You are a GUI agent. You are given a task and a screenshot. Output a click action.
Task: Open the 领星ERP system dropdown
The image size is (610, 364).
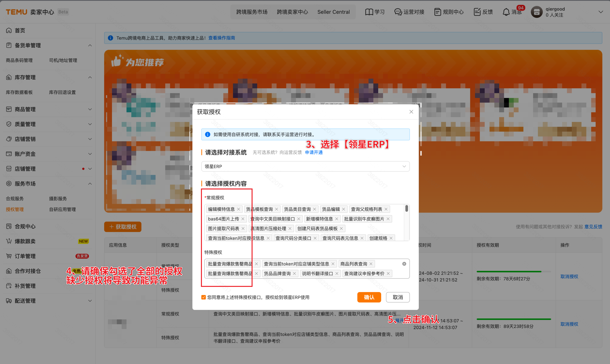[x=305, y=167]
